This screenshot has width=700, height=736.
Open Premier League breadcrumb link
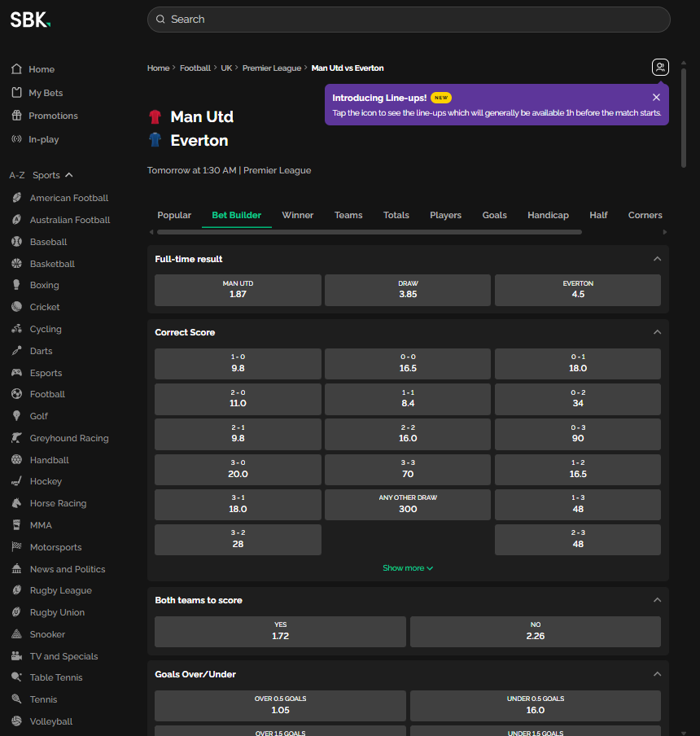tap(271, 68)
